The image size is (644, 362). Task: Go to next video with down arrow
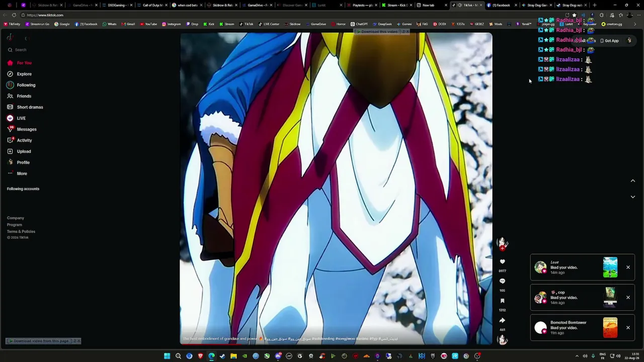[633, 197]
